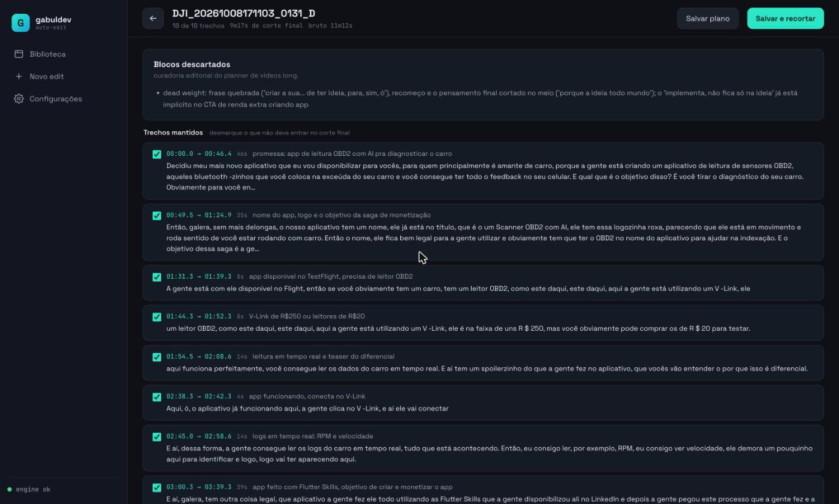Click label 'app funcionando, conecta no V-Link'
Screen dimensions: 839x504
coord(307,397)
